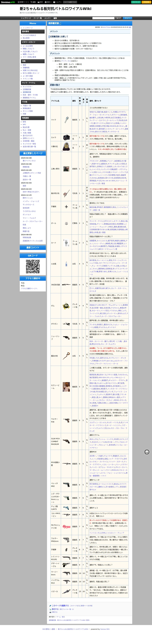Click the カード cards image
The width and height of the screenshot is (152, 644).
66,243
